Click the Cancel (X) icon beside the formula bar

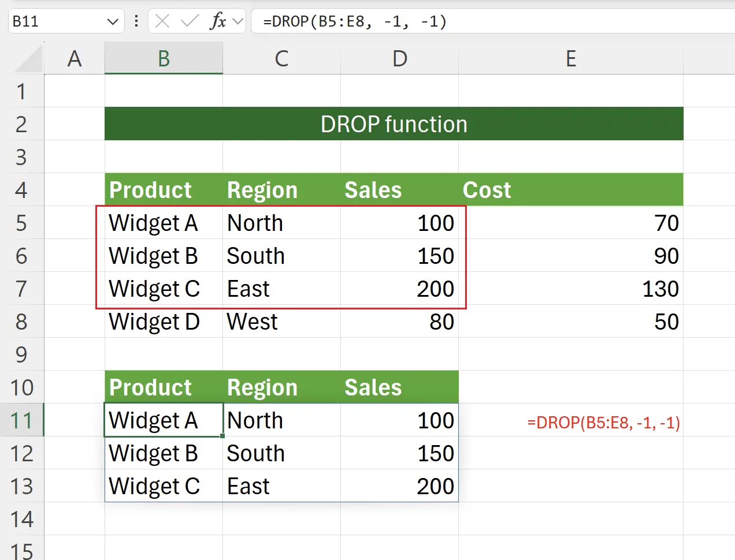(162, 21)
